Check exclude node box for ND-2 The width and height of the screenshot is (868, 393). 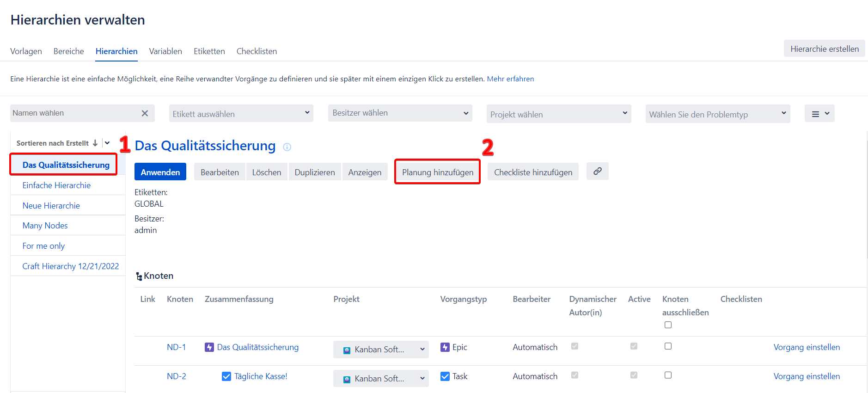(668, 375)
